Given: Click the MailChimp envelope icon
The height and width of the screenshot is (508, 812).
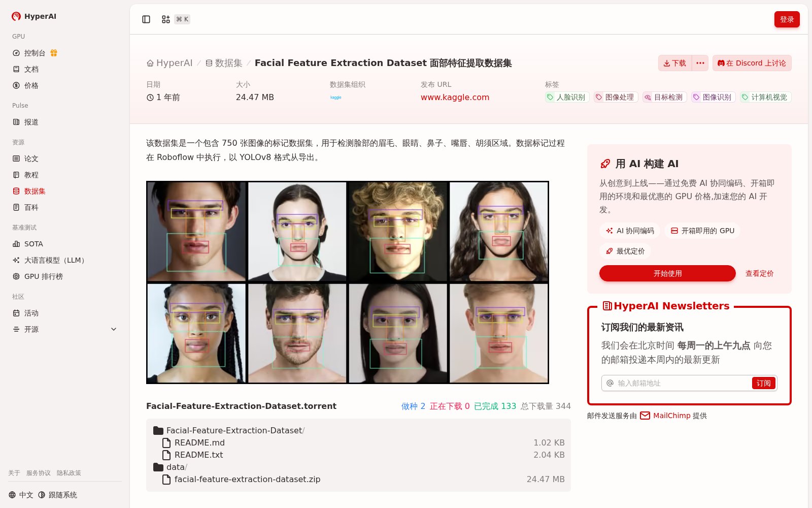Looking at the screenshot, I should pyautogui.click(x=645, y=416).
